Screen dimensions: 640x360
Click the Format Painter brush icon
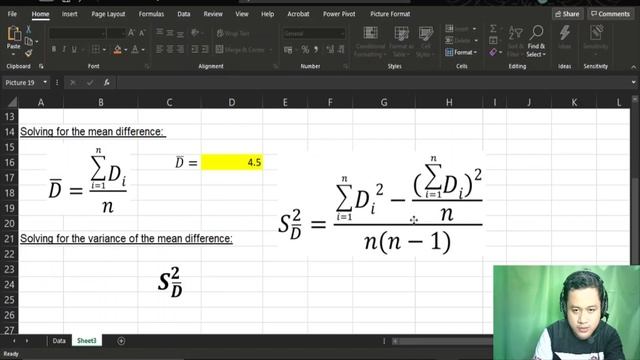(x=29, y=53)
